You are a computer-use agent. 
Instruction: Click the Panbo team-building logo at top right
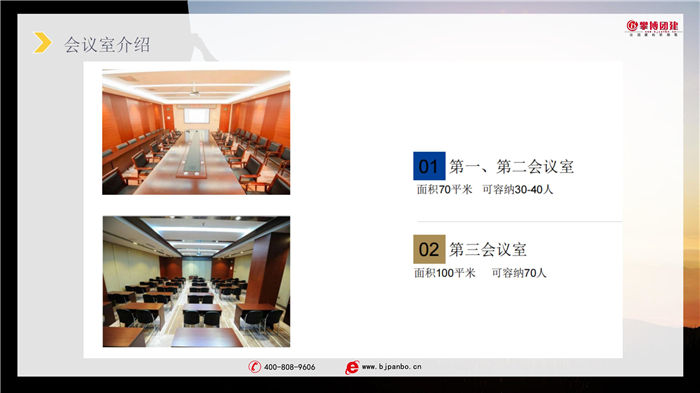pyautogui.click(x=653, y=27)
